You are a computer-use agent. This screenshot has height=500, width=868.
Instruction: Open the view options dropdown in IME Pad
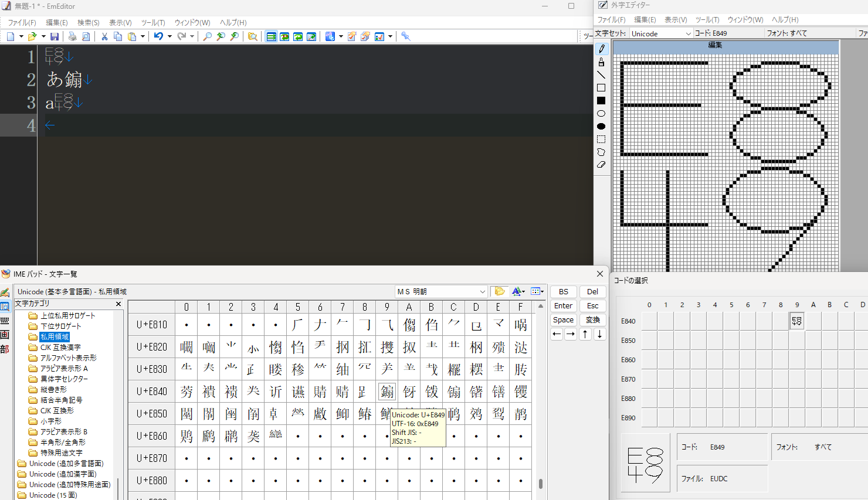click(537, 291)
